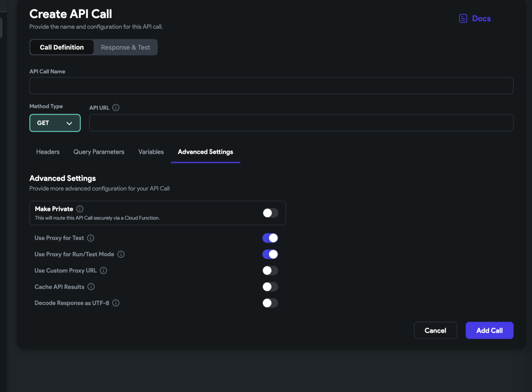Click the Cancel button
532x392 pixels.
click(x=435, y=330)
